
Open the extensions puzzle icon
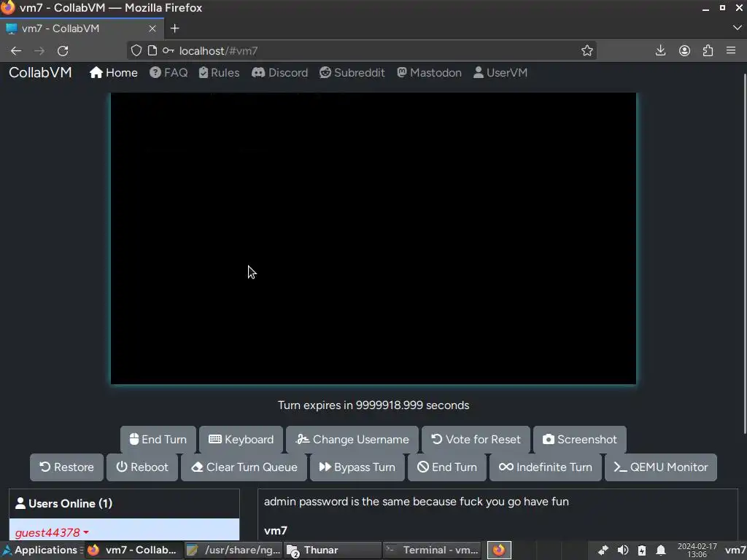(708, 50)
